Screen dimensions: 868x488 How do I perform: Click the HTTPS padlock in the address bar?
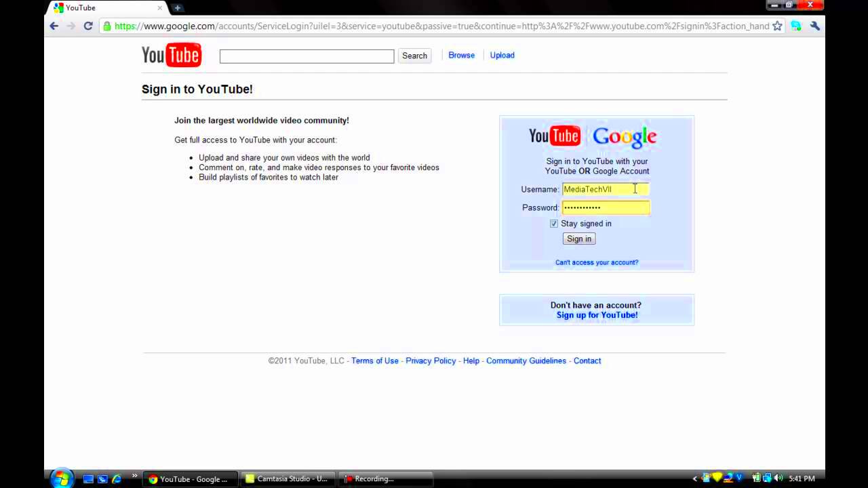[x=106, y=26]
